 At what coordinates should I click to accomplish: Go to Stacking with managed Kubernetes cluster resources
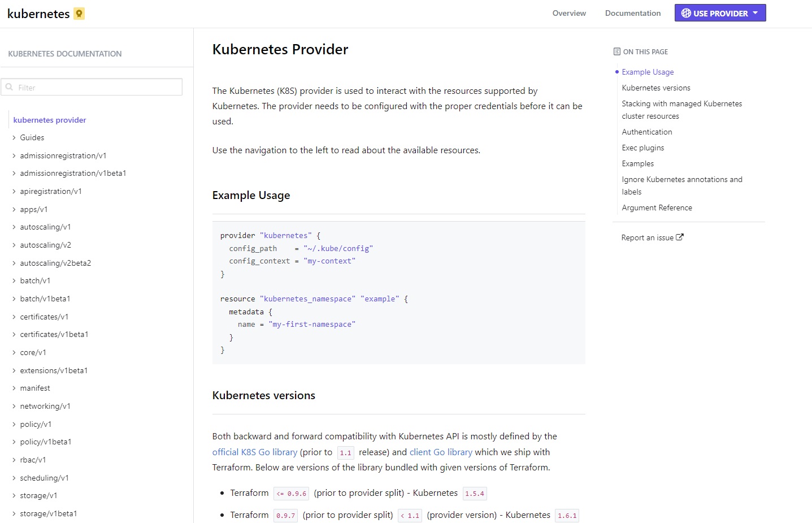click(682, 110)
